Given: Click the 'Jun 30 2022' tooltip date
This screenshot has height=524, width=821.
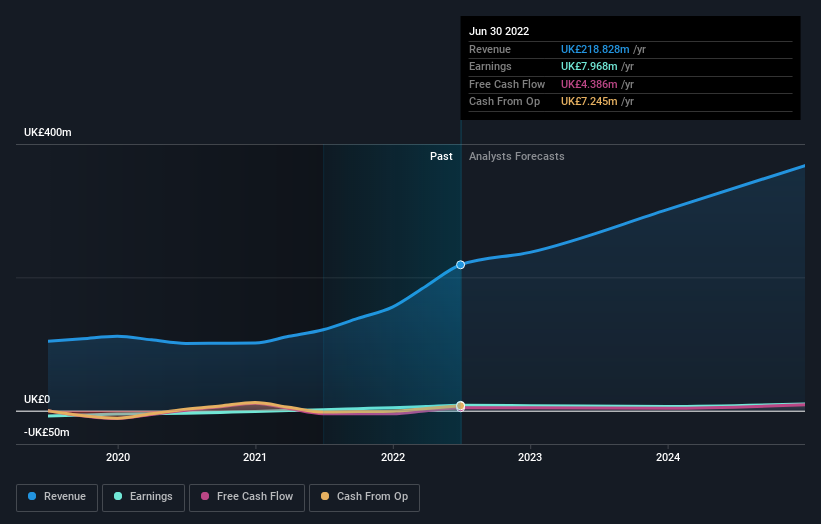Looking at the screenshot, I should (x=499, y=31).
